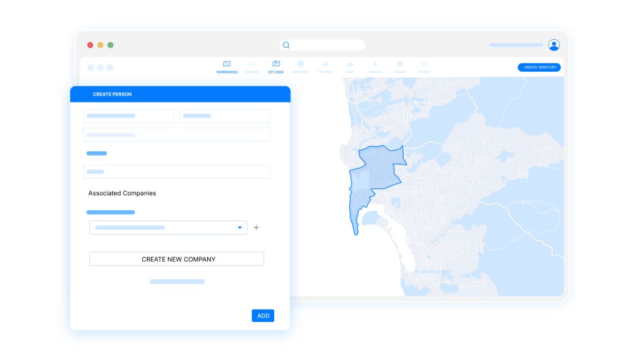
Task: Open the people group icon in toolbar
Action: pyautogui.click(x=325, y=64)
